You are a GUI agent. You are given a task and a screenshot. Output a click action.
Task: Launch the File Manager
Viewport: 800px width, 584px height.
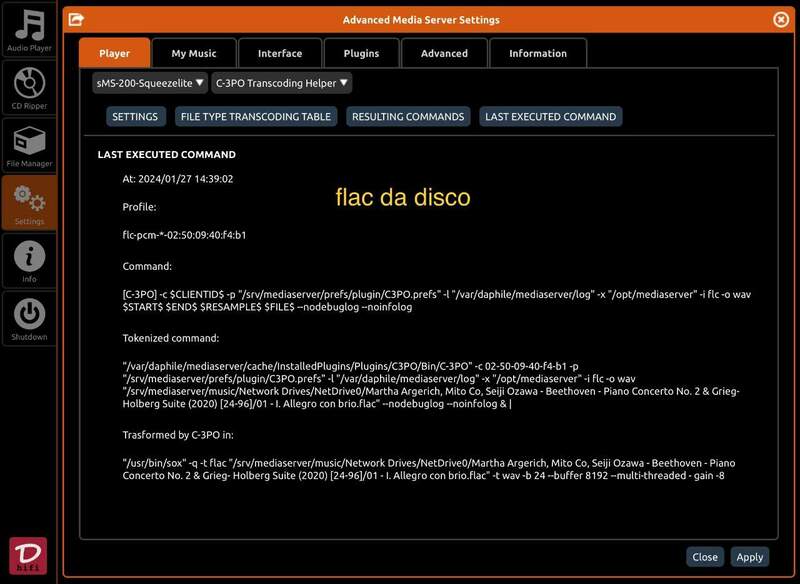coord(29,145)
